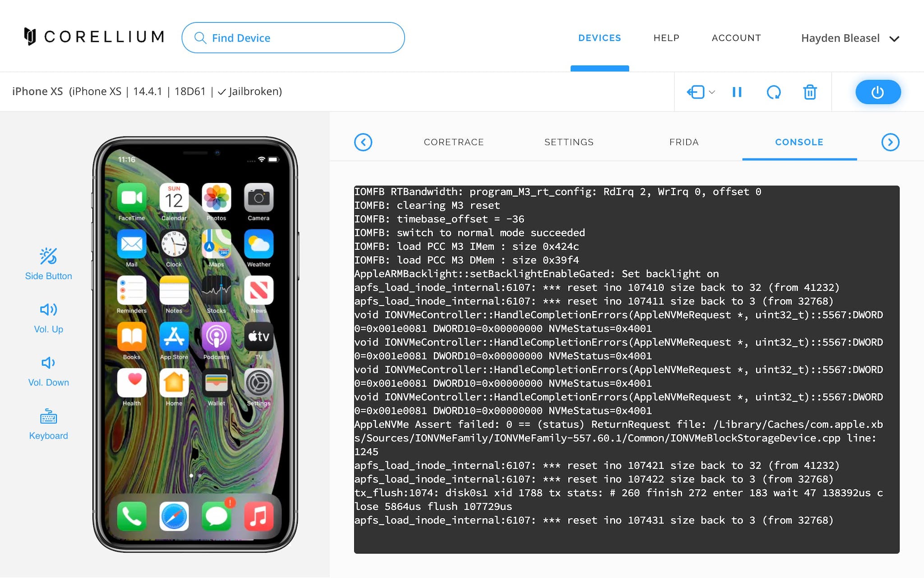Toggle Side Button on virtual device
Viewport: 924px width, 578px height.
tap(48, 262)
